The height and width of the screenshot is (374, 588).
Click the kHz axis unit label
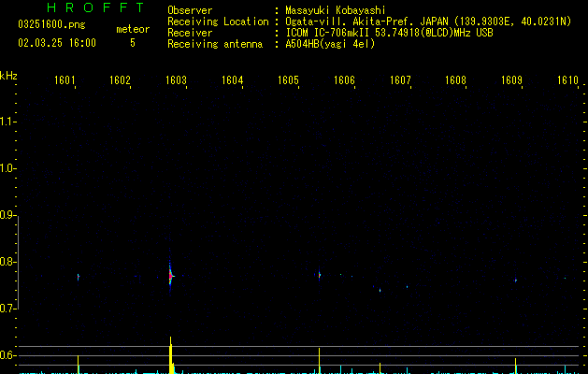coord(8,76)
